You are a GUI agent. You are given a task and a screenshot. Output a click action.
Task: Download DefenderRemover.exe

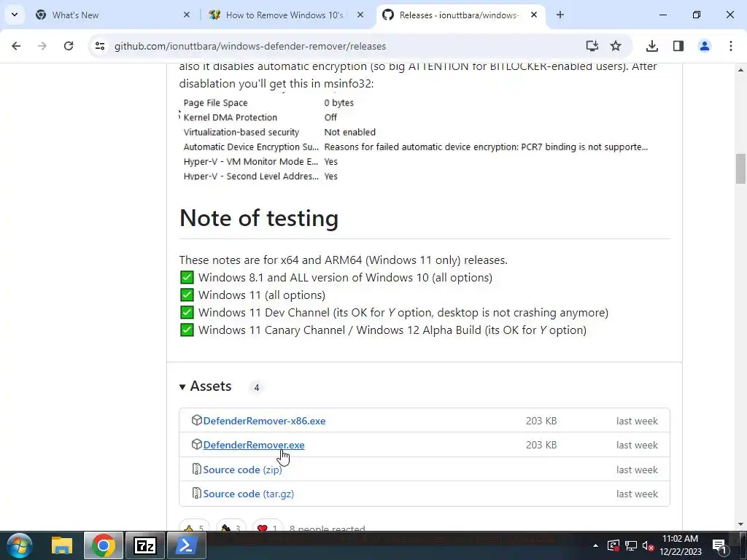click(254, 445)
